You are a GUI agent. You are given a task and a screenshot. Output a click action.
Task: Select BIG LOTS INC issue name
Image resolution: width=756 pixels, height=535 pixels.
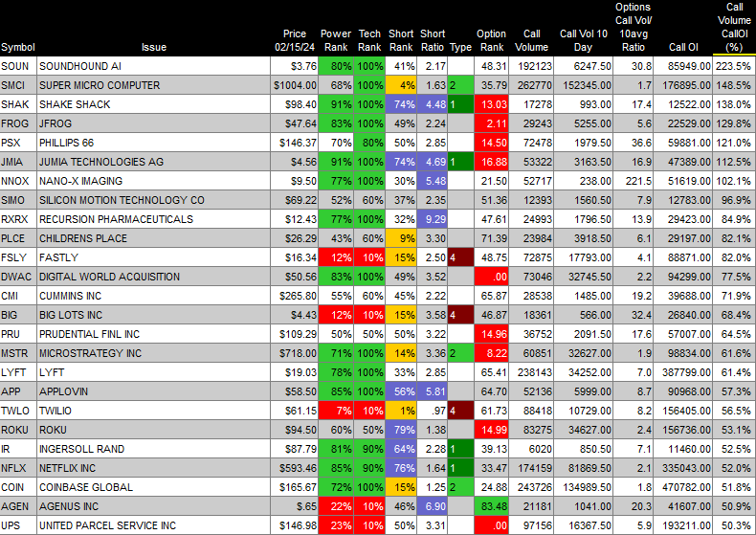tap(71, 315)
